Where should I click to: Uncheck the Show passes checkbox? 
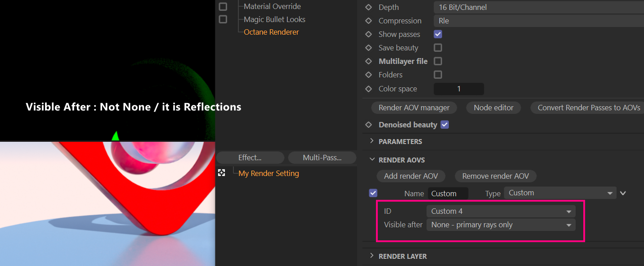(438, 34)
